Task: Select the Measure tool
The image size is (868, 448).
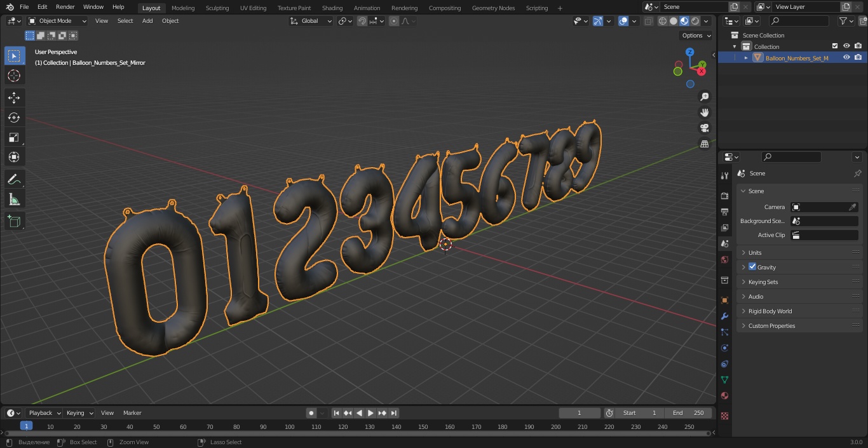Action: click(x=14, y=200)
